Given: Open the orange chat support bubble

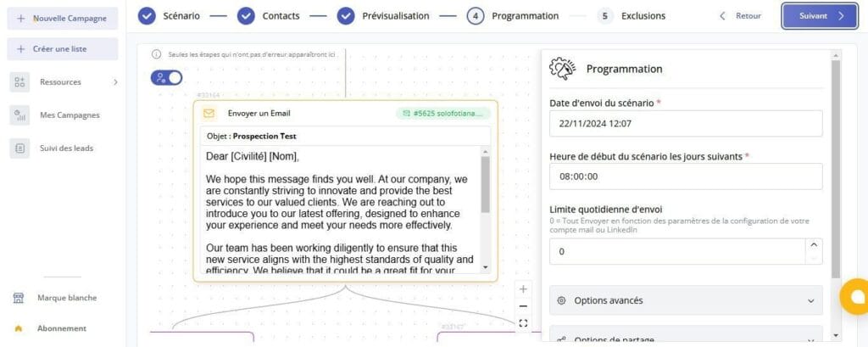Looking at the screenshot, I should pyautogui.click(x=854, y=296).
